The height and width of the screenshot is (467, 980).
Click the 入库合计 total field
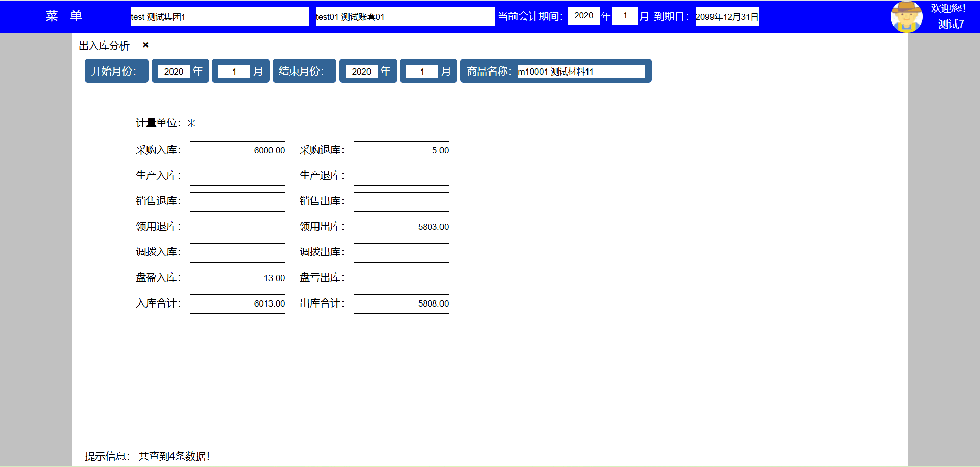point(237,303)
